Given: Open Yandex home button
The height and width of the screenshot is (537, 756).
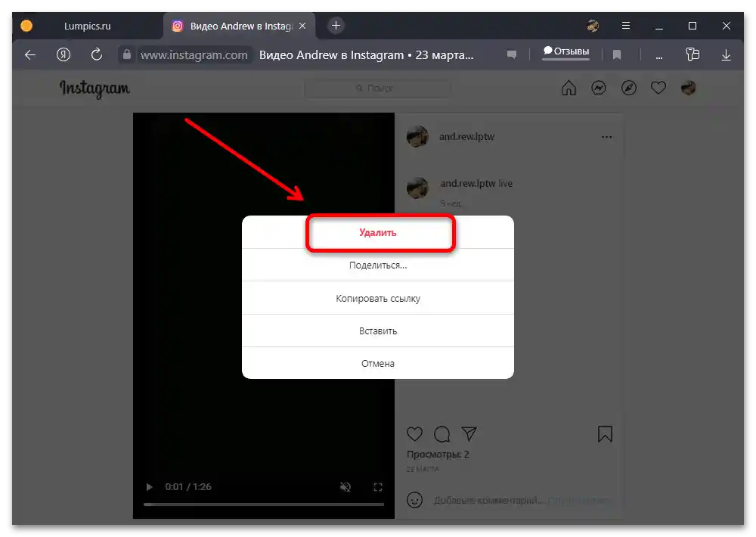Looking at the screenshot, I should pyautogui.click(x=64, y=55).
